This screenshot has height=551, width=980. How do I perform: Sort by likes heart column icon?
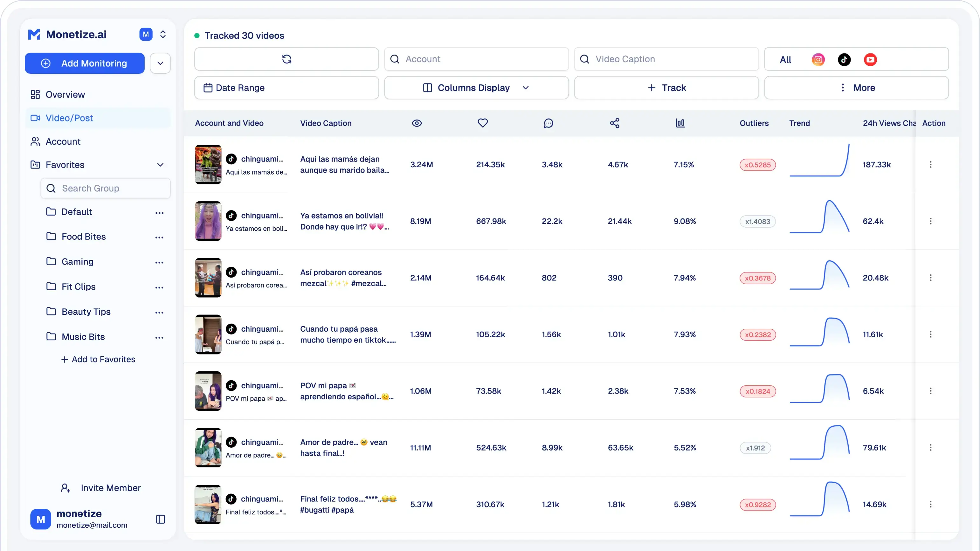point(482,123)
